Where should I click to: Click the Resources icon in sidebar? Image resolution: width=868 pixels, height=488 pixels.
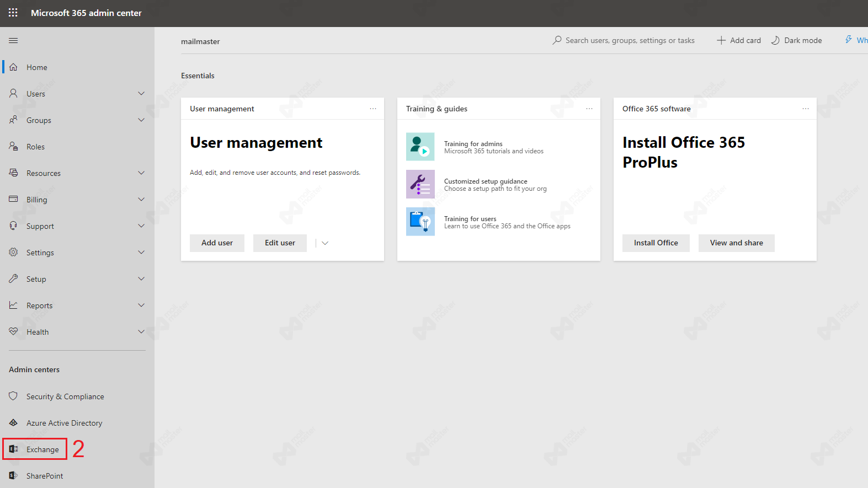[x=13, y=173]
